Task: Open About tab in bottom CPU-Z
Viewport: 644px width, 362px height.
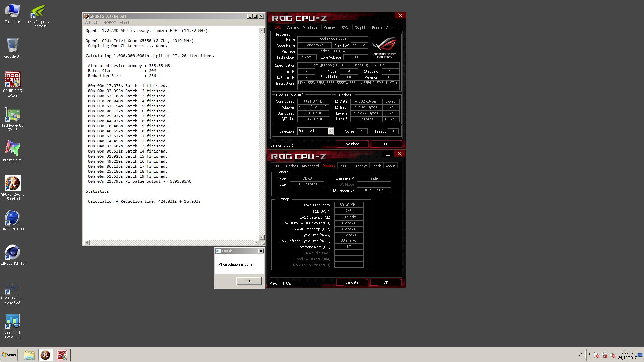Action: 390,166
